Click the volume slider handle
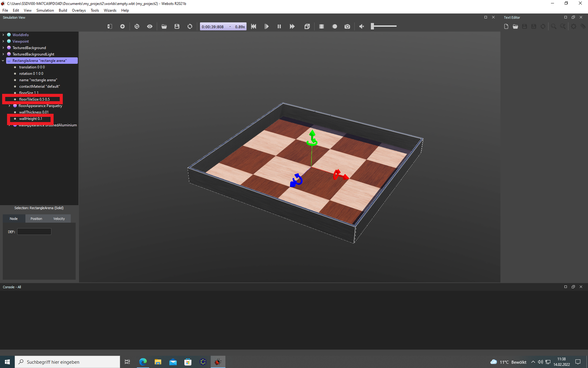Image resolution: width=588 pixels, height=368 pixels. tap(372, 26)
